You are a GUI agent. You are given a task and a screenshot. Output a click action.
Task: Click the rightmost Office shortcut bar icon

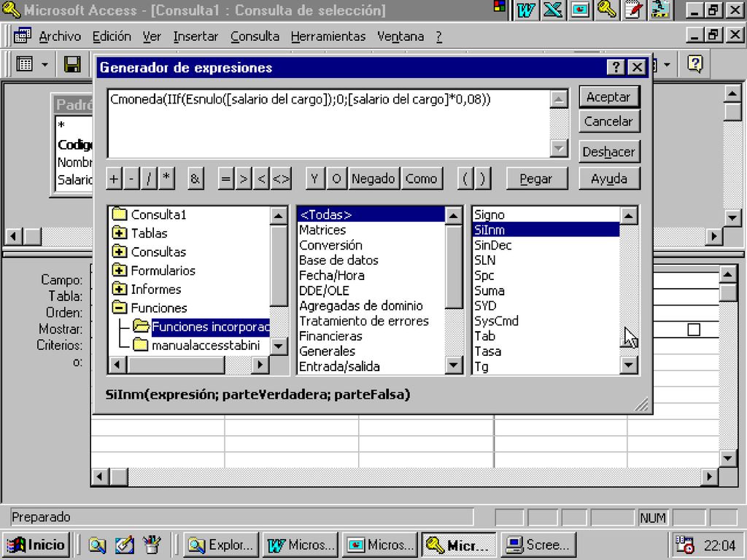pyautogui.click(x=660, y=10)
